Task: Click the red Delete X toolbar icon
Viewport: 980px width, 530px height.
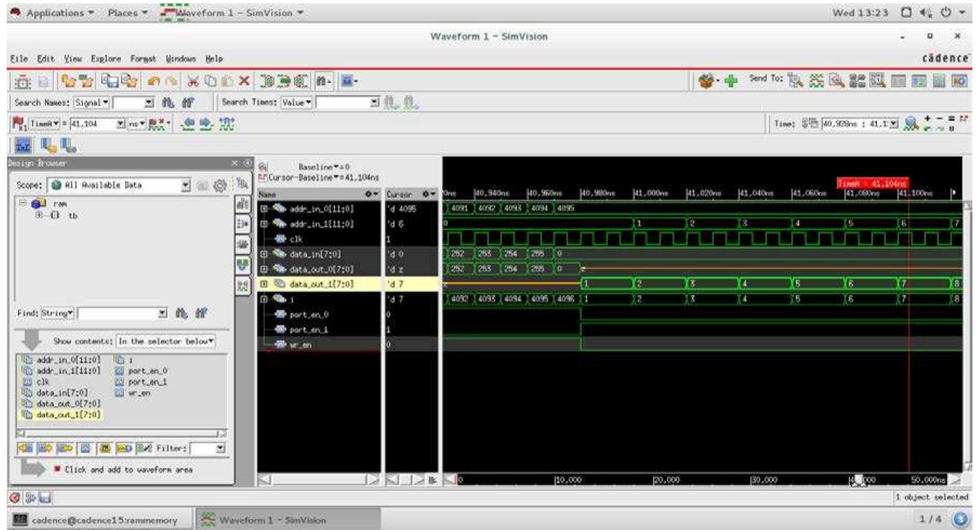Action: click(244, 81)
